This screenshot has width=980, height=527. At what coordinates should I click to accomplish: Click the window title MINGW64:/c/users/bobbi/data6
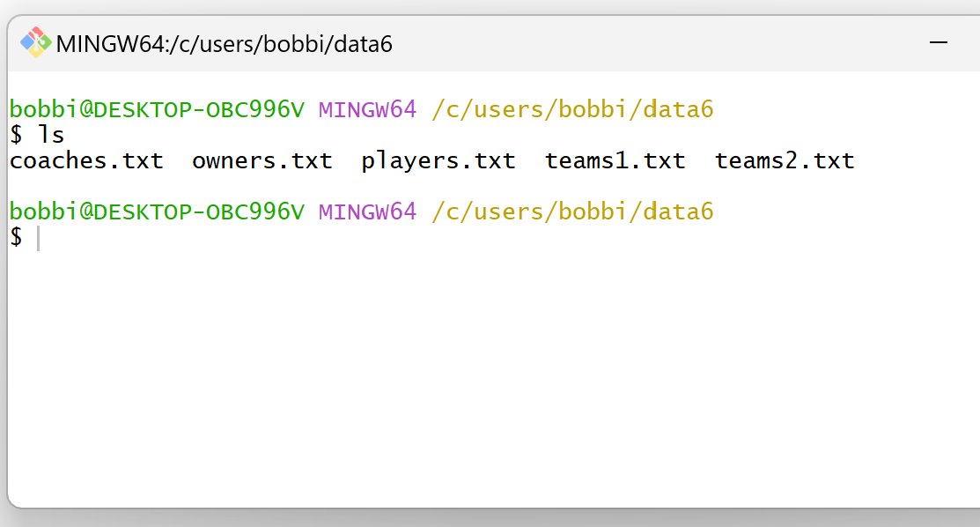click(x=224, y=44)
